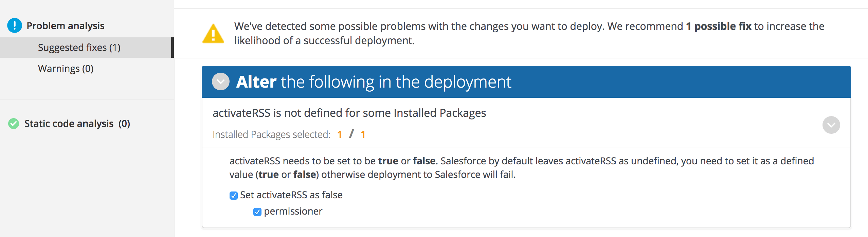Open the Suggested fixes section
The height and width of the screenshot is (237, 868).
pos(79,47)
